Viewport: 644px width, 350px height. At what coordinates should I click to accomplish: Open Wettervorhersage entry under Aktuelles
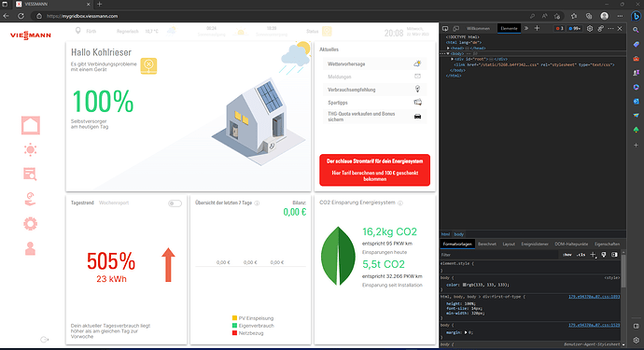click(x=374, y=63)
